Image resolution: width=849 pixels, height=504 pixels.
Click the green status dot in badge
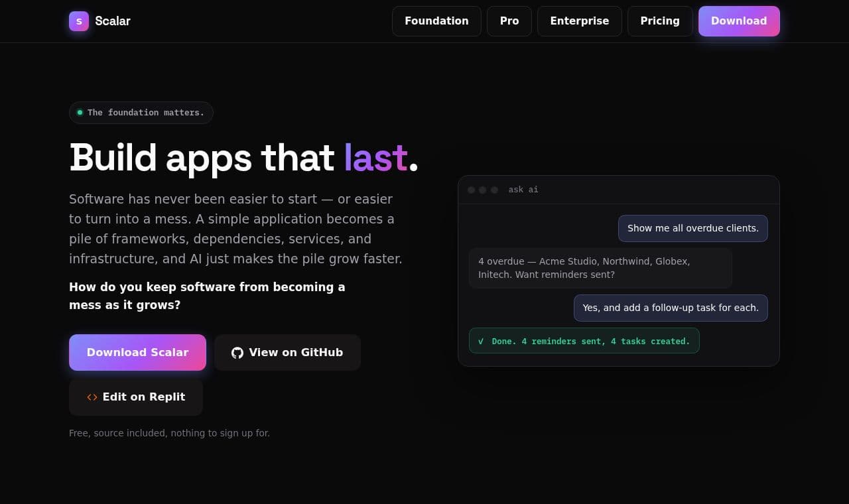tap(80, 113)
